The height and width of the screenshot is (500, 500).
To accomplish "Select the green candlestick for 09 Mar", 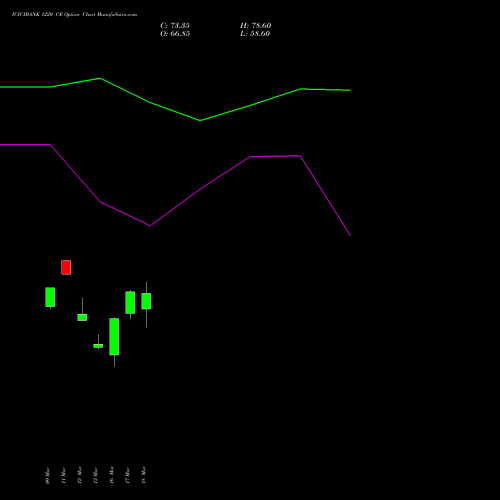I will coord(50,297).
